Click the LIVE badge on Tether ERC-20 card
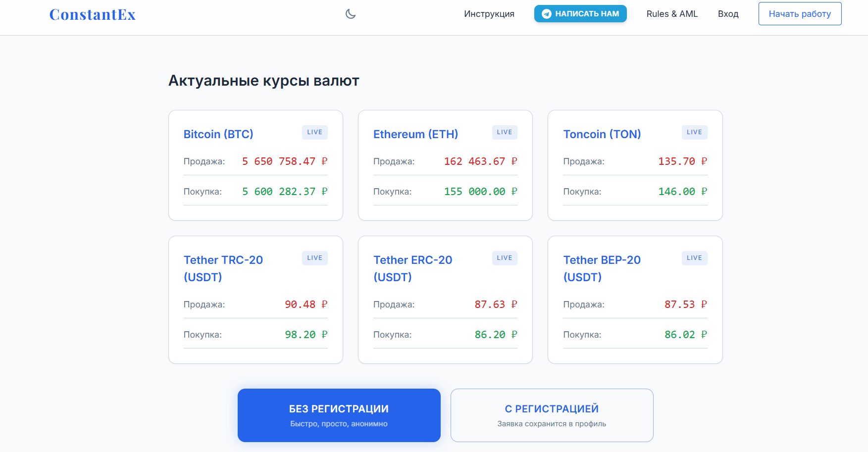 coord(505,258)
